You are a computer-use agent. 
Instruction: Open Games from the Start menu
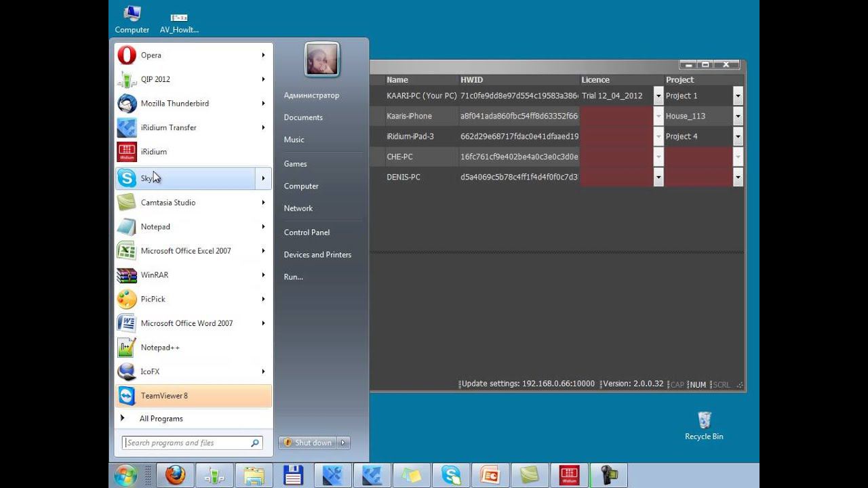click(x=295, y=164)
